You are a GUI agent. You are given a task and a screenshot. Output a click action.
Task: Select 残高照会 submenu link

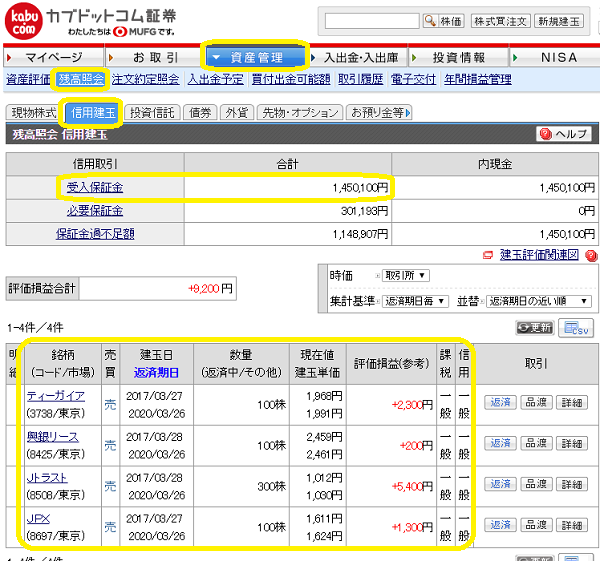[x=81, y=79]
